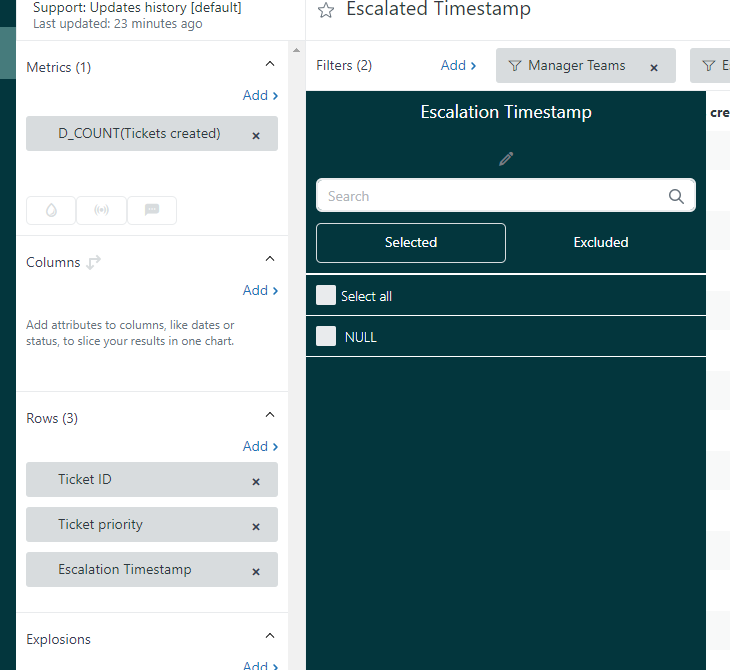Tick the NULL value checkbox
Viewport: 730px width, 670px height.
(x=326, y=336)
